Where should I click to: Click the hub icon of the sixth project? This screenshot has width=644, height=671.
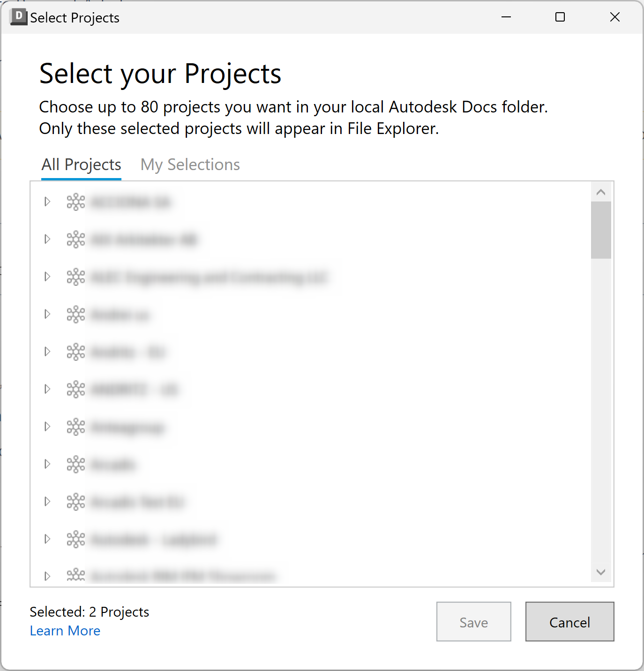pos(75,389)
